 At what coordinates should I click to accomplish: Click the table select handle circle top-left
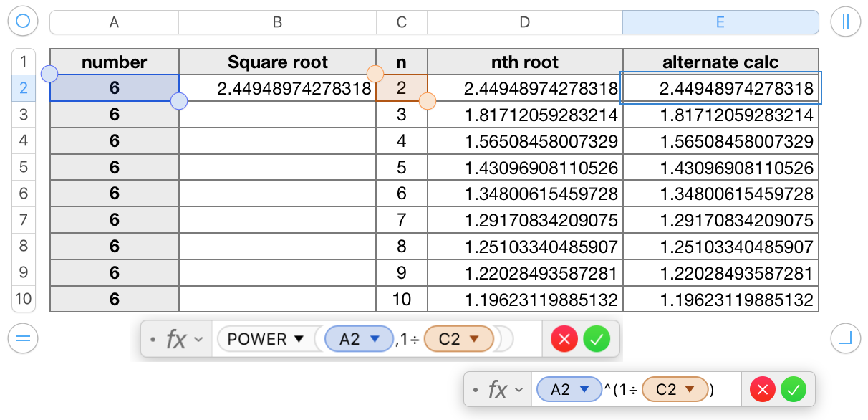pos(23,22)
